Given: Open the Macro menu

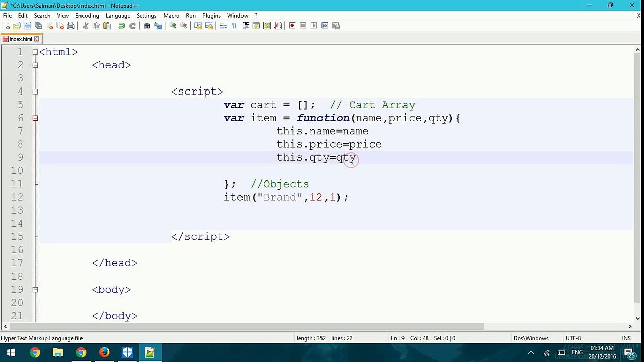Looking at the screenshot, I should coord(171,16).
